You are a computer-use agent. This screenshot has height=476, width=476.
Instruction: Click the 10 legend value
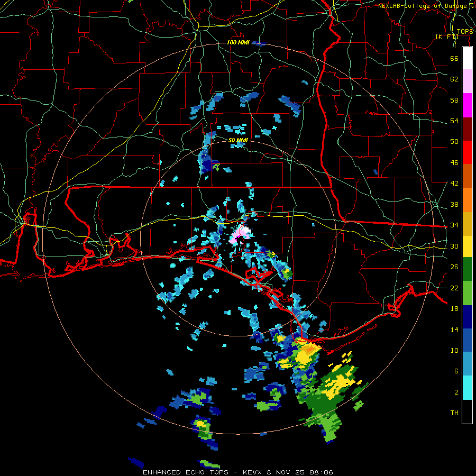click(x=454, y=350)
